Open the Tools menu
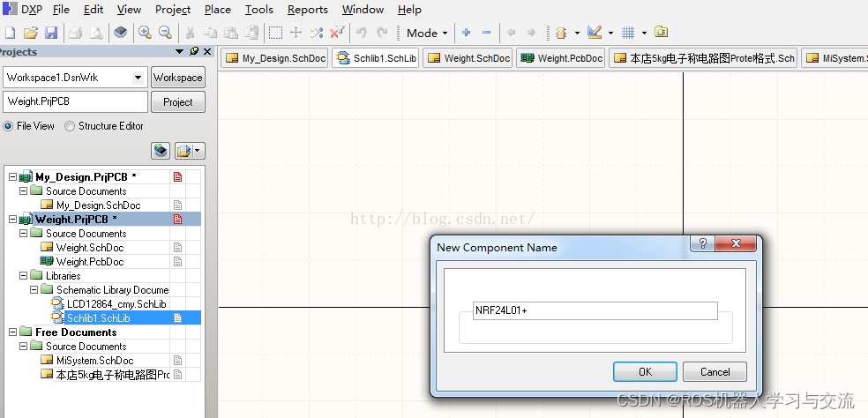Image resolution: width=868 pixels, height=418 pixels. [259, 10]
